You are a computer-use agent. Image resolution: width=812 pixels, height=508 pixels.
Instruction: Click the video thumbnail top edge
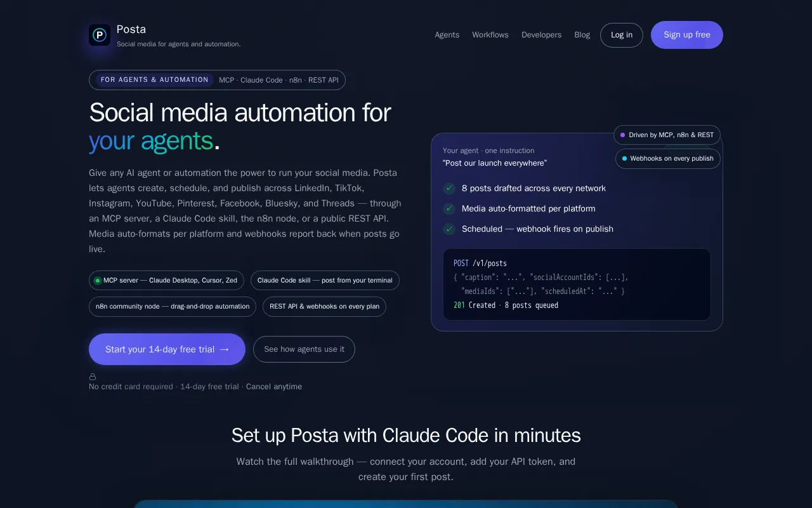pos(406,504)
